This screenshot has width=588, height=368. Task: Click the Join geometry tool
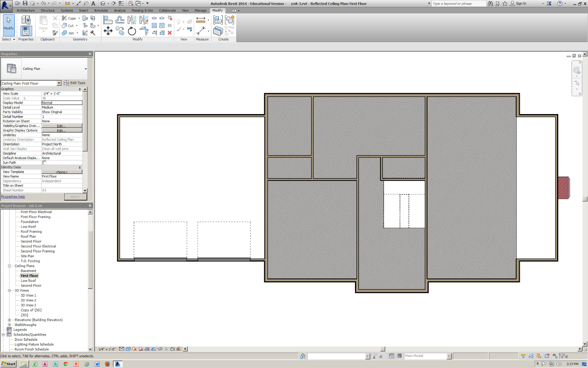point(68,33)
